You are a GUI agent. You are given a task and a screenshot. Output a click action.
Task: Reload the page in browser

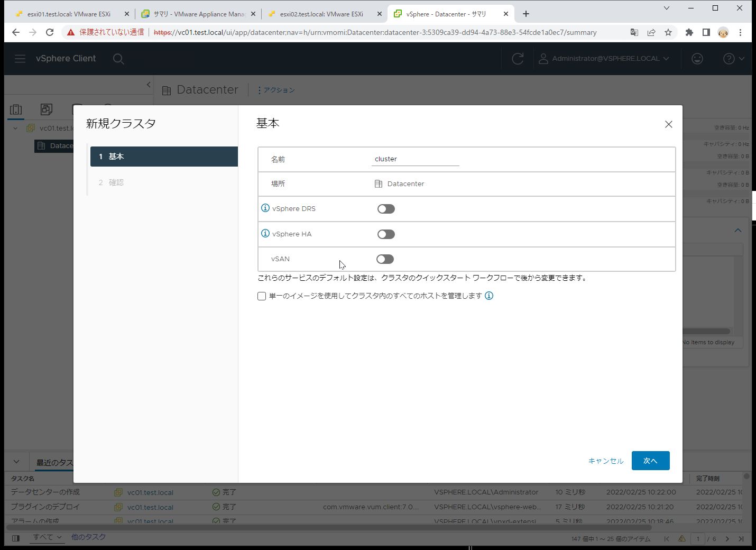point(50,32)
